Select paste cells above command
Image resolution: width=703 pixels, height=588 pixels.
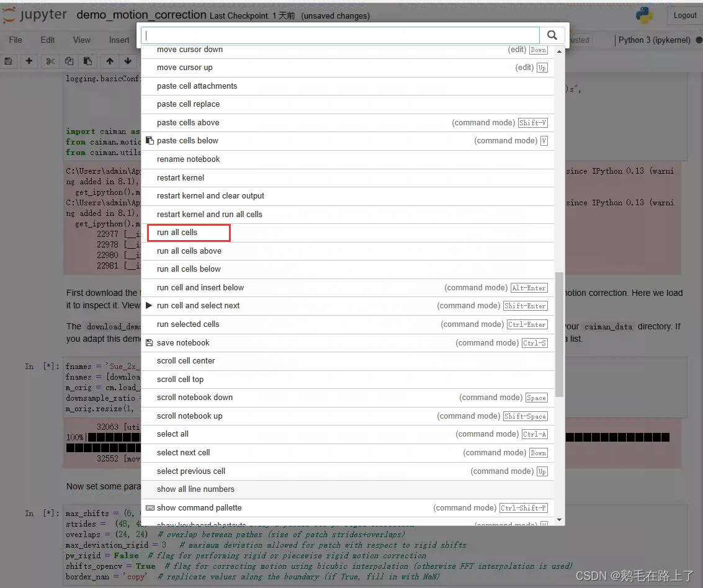tap(347, 123)
